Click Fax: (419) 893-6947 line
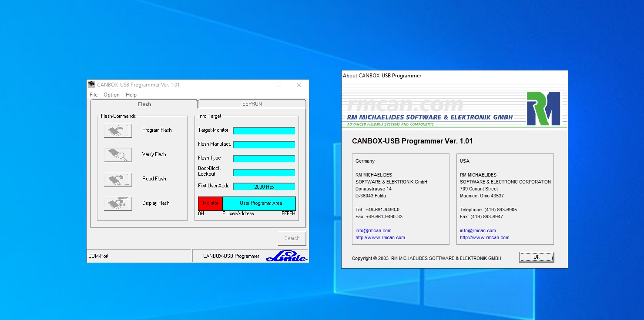 [481, 217]
